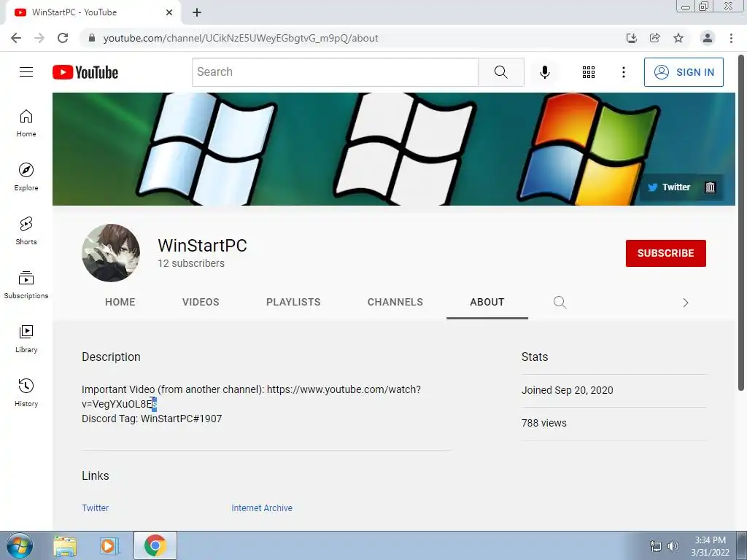Close the WinStartPC - YouTube tab
Image resolution: width=747 pixels, height=560 pixels.
(169, 12)
